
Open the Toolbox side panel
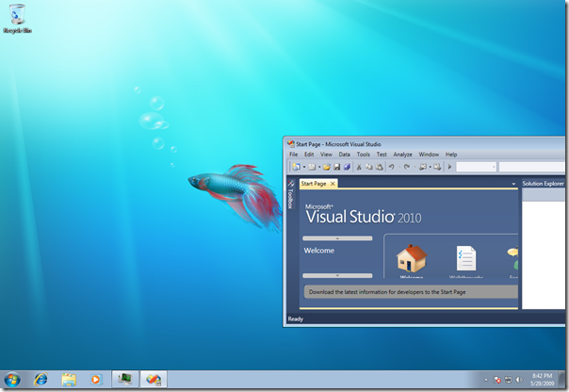point(290,197)
